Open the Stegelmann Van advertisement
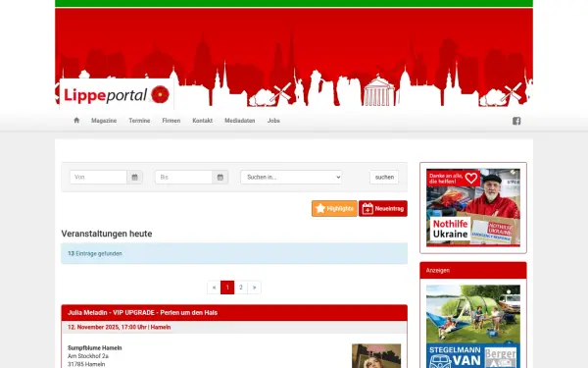 point(473,327)
